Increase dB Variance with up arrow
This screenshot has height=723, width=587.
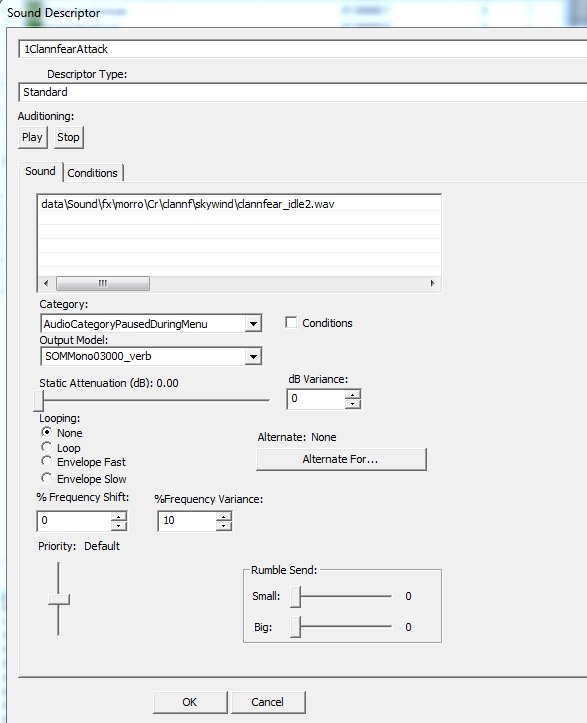(352, 395)
